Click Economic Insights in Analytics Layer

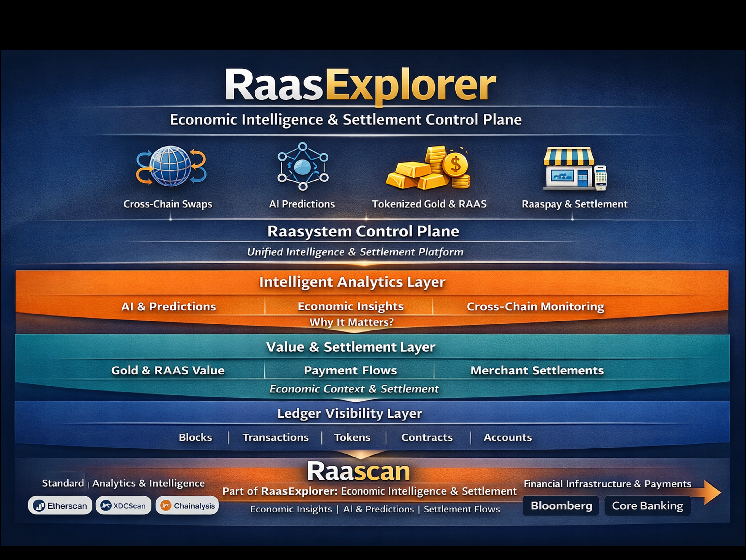click(x=350, y=306)
